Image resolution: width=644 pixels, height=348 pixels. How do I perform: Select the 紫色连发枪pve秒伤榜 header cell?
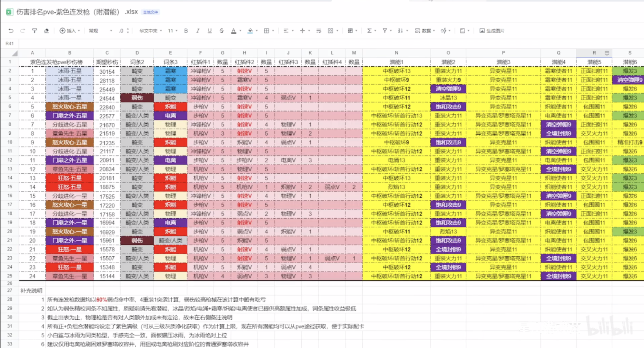click(x=56, y=62)
